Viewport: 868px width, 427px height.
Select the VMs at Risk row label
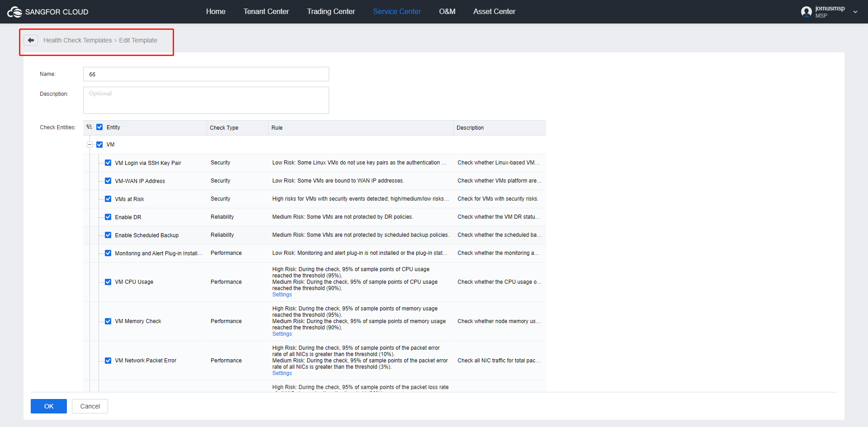(x=129, y=199)
